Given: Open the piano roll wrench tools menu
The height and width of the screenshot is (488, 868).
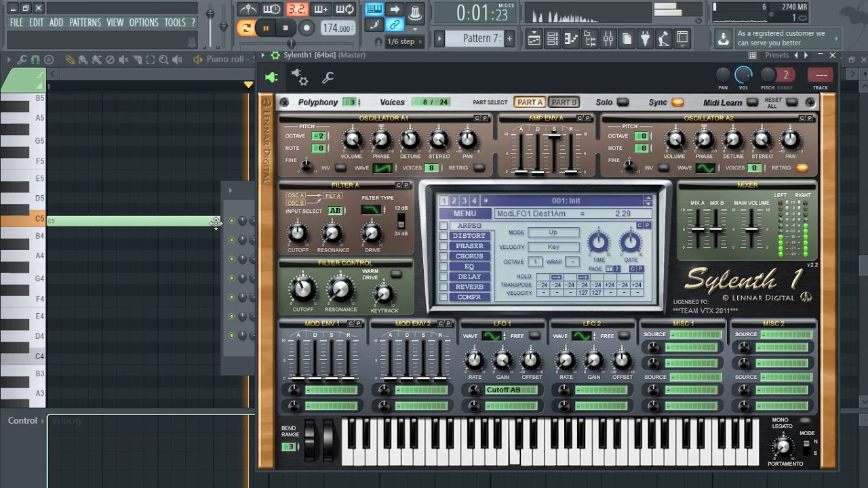Looking at the screenshot, I should [x=22, y=60].
